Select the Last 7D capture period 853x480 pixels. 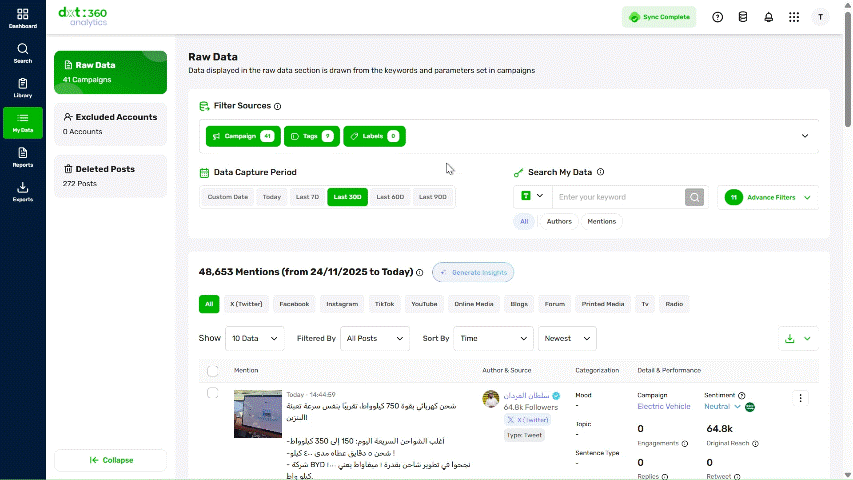click(307, 197)
